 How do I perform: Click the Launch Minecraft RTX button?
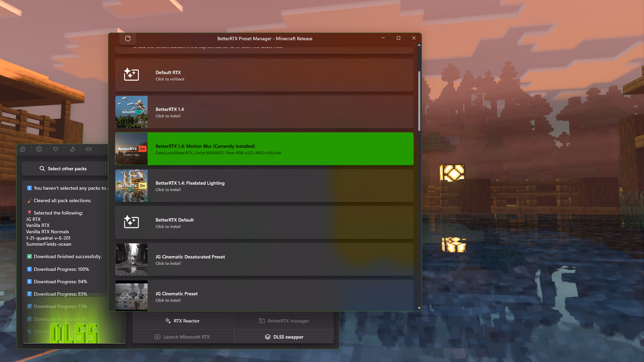pos(183,337)
